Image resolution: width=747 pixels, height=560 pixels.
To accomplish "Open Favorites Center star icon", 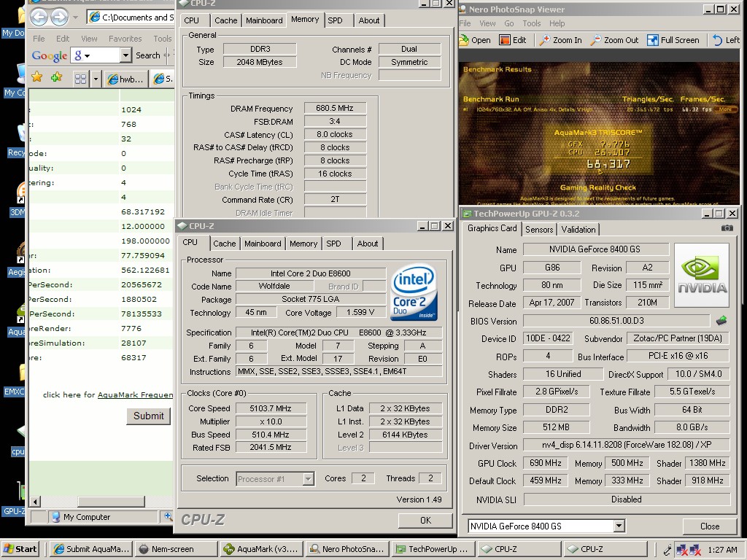I will tap(36, 77).
